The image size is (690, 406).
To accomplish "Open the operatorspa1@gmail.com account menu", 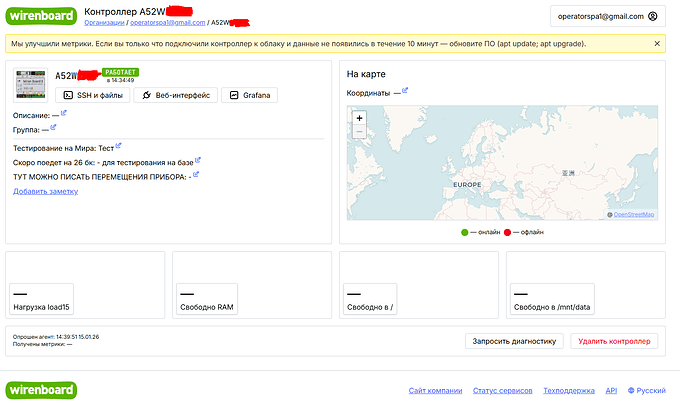I will pyautogui.click(x=607, y=16).
